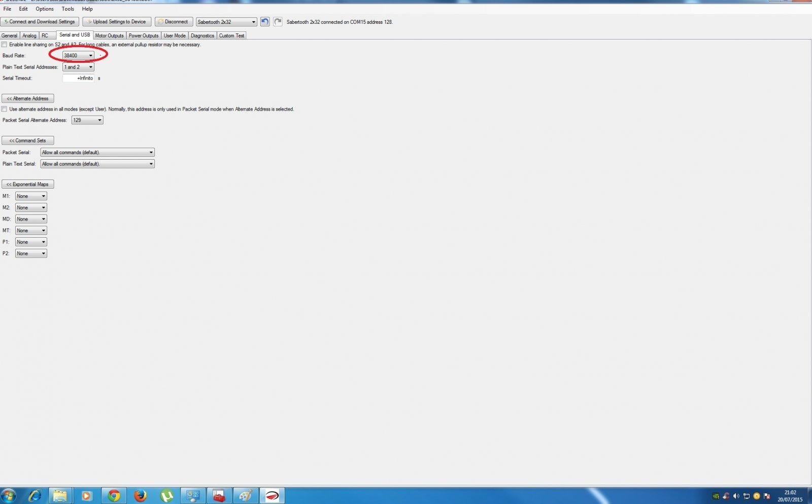This screenshot has height=504, width=812.
Task: Launch Google Chrome from the taskbar
Action: point(114,496)
